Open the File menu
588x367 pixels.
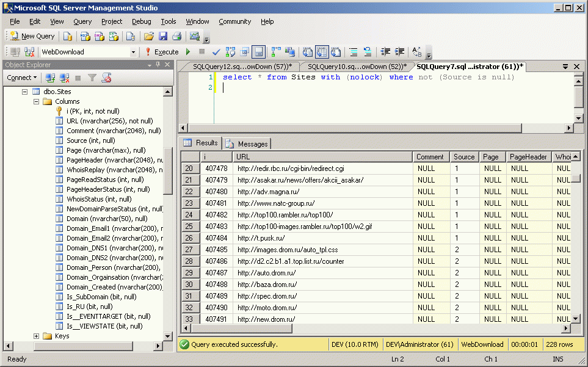15,21
